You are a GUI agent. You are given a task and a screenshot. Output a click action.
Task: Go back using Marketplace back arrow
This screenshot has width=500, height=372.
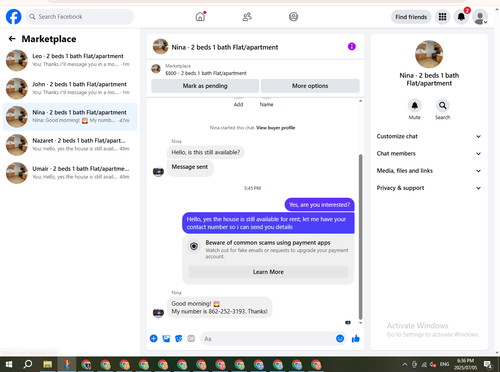click(x=12, y=39)
